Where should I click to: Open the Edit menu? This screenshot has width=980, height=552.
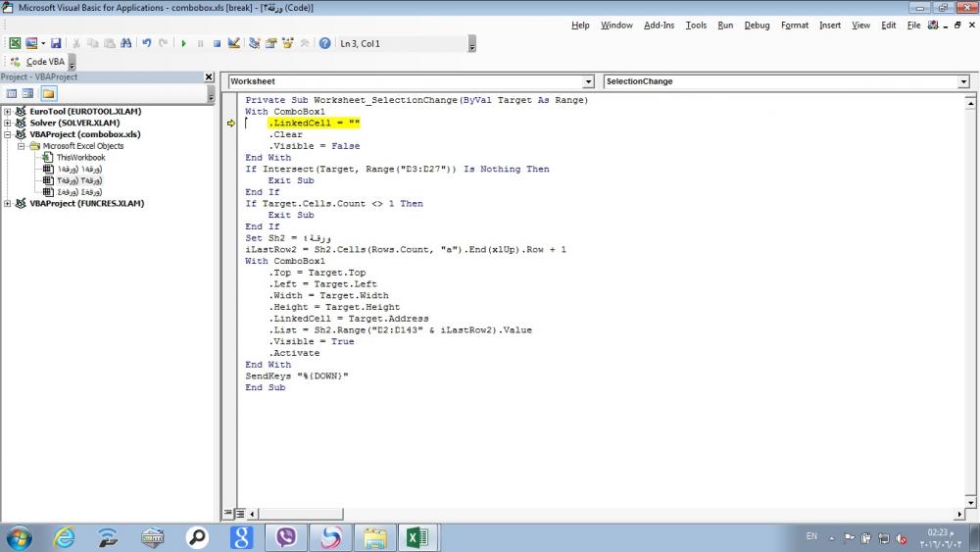click(888, 25)
